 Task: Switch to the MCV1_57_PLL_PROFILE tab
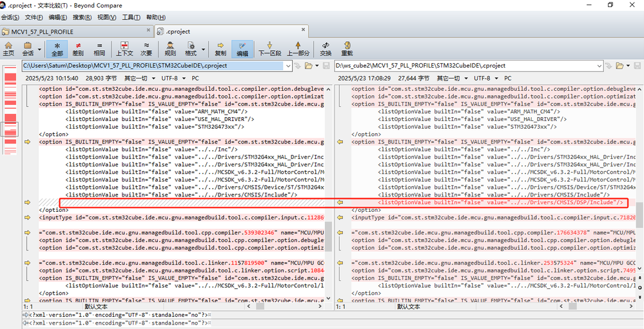(76, 31)
